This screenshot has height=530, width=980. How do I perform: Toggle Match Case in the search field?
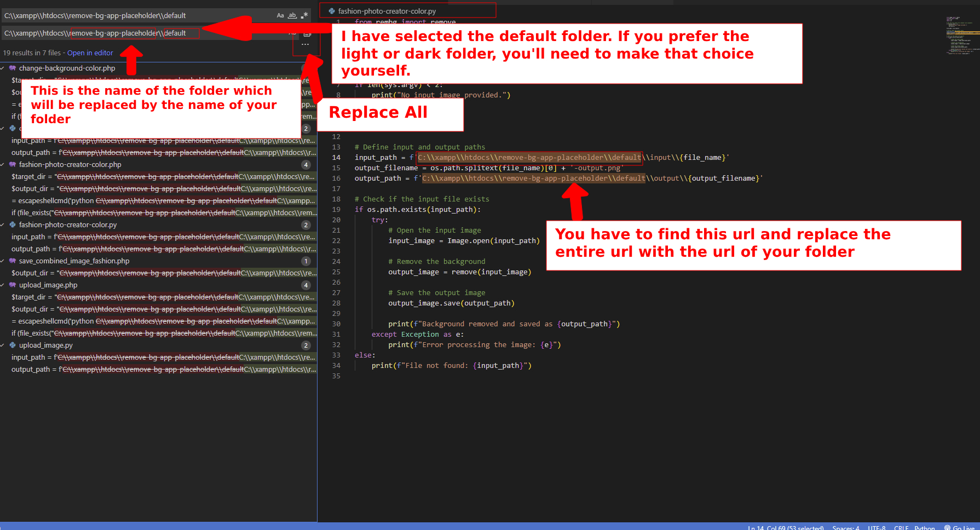[280, 15]
